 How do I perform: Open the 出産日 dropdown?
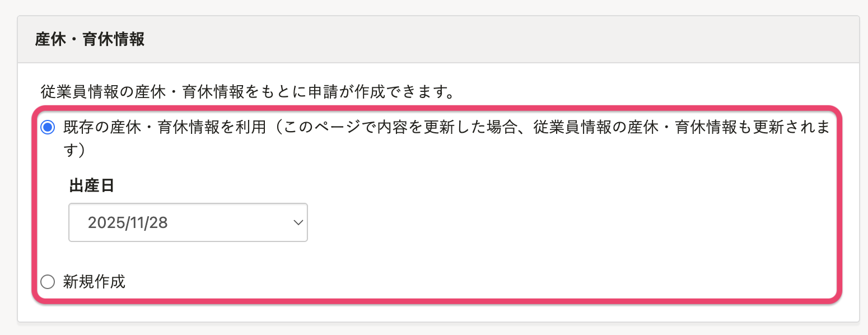188,222
